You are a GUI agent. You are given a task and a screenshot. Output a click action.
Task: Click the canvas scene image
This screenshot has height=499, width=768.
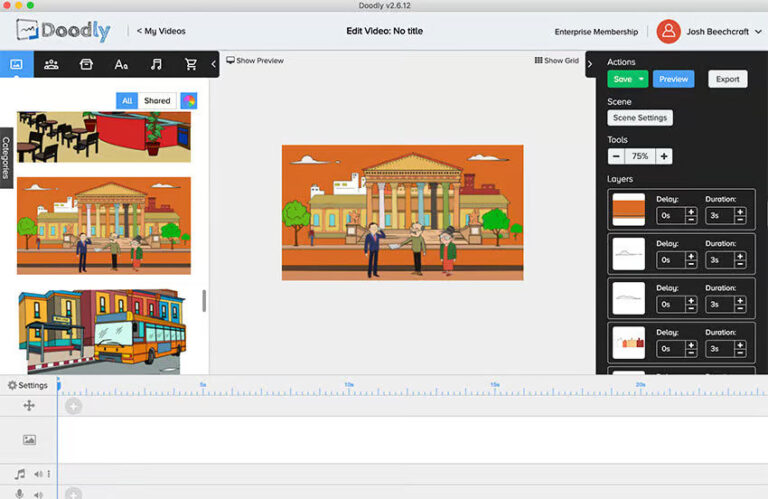click(x=403, y=213)
